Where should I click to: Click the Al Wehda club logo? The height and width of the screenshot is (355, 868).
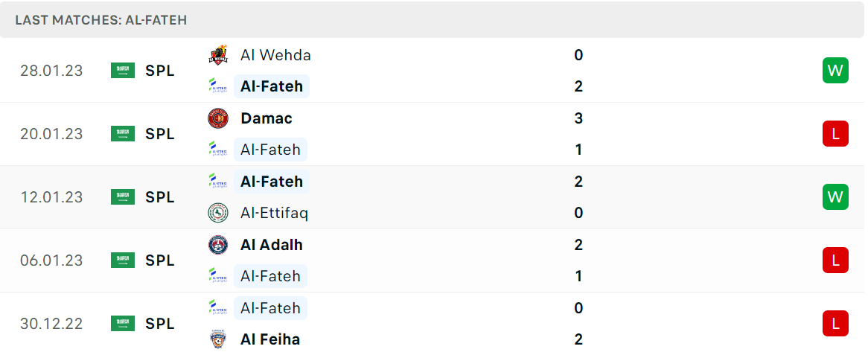click(218, 55)
